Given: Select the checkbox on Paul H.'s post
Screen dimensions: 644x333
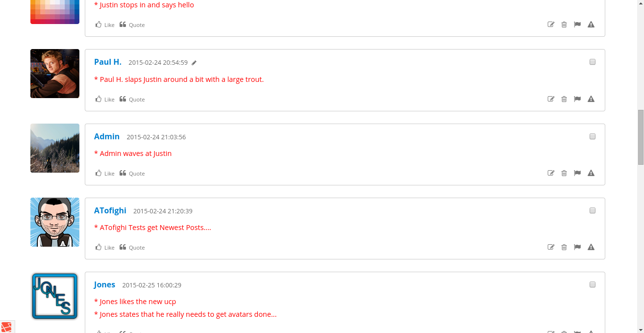Looking at the screenshot, I should (x=593, y=62).
